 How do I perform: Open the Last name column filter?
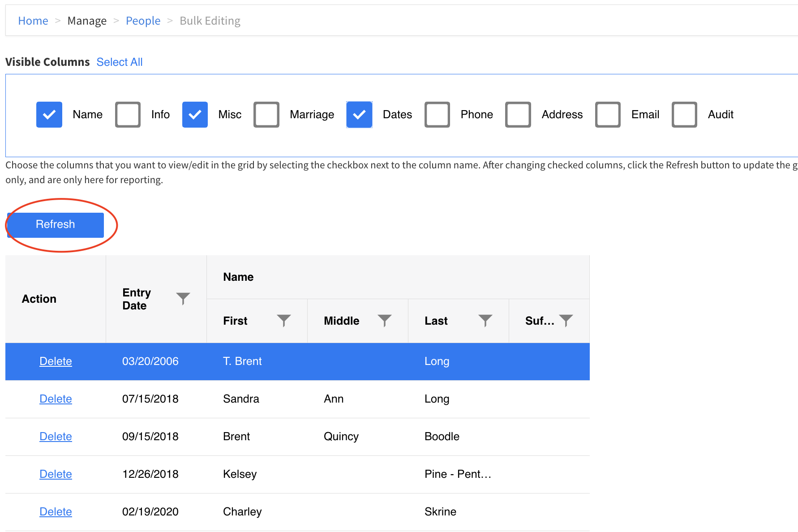pyautogui.click(x=485, y=321)
